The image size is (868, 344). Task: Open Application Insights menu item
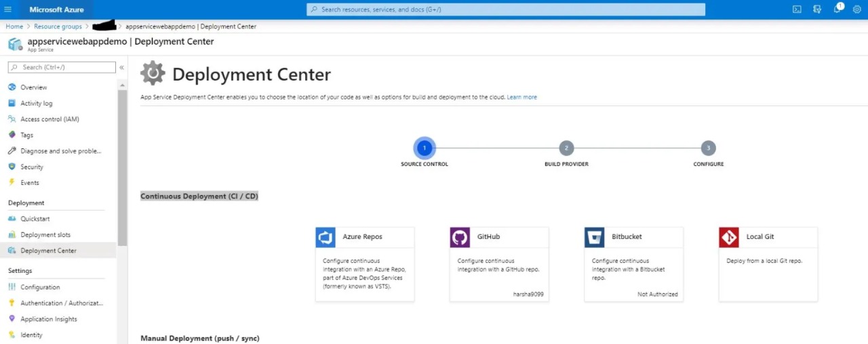[49, 319]
